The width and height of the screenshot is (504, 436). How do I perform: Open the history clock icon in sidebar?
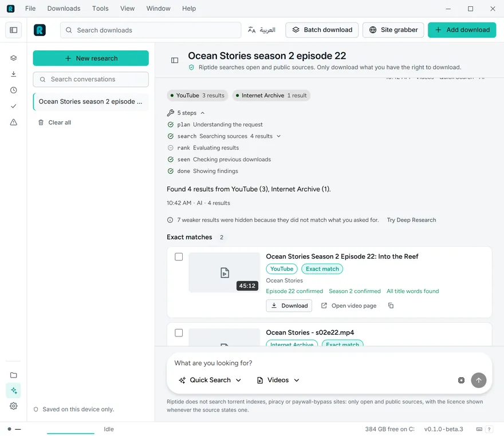tap(14, 90)
